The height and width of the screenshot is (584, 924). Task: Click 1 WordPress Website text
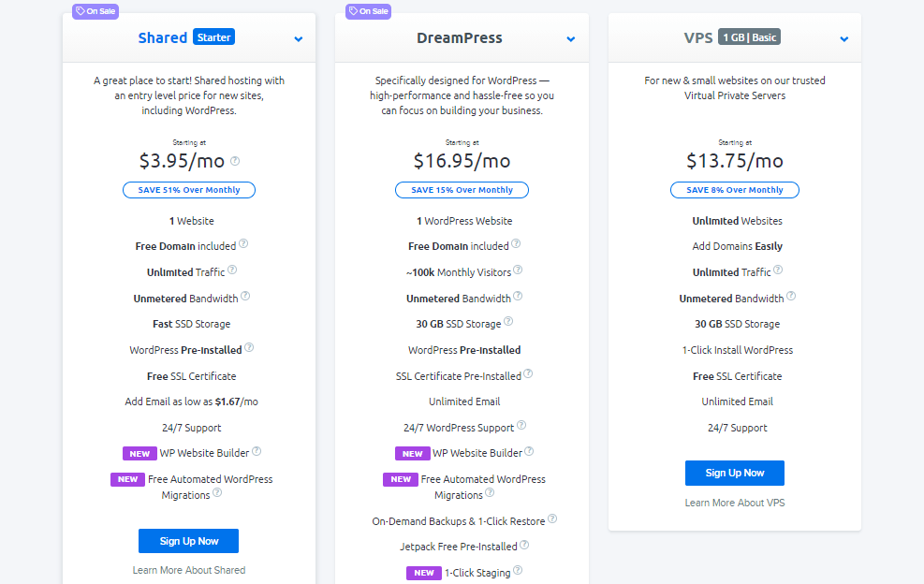click(464, 221)
